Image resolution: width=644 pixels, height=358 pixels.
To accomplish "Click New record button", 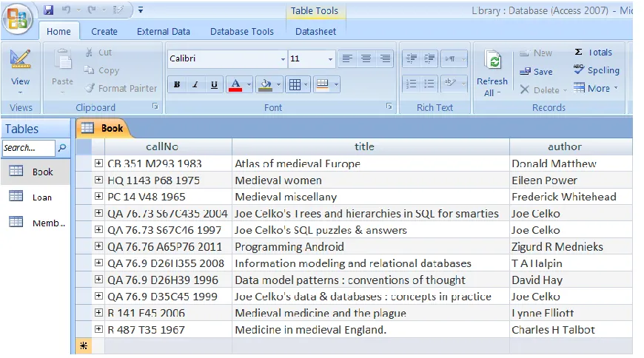I will click(x=536, y=53).
